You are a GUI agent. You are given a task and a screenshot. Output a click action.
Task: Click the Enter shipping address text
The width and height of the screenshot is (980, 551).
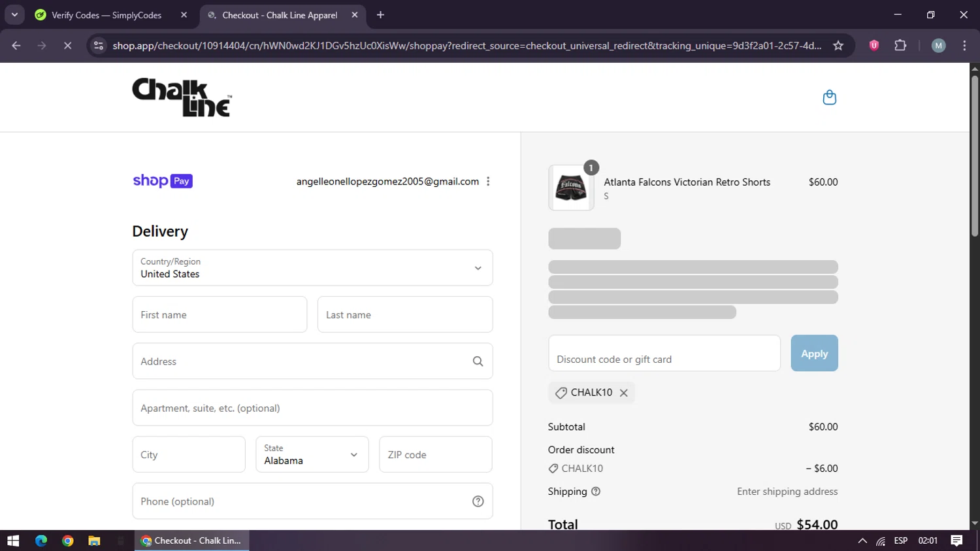click(787, 492)
